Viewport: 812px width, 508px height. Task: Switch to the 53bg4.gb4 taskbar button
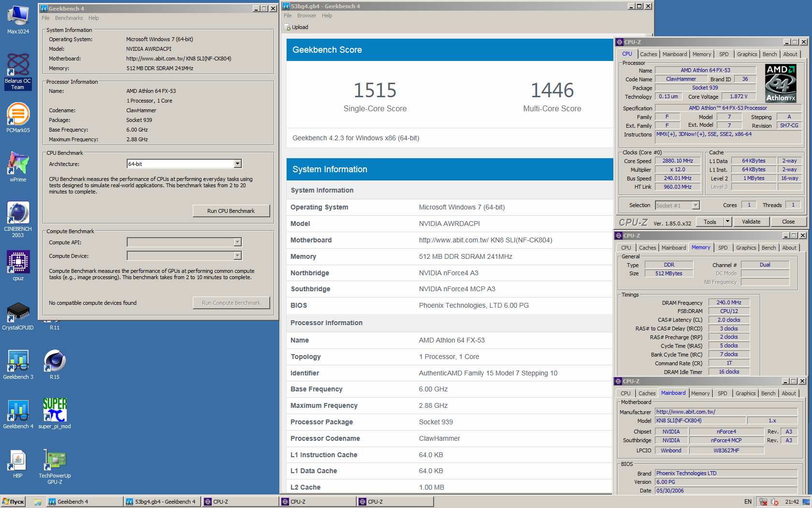pyautogui.click(x=162, y=502)
